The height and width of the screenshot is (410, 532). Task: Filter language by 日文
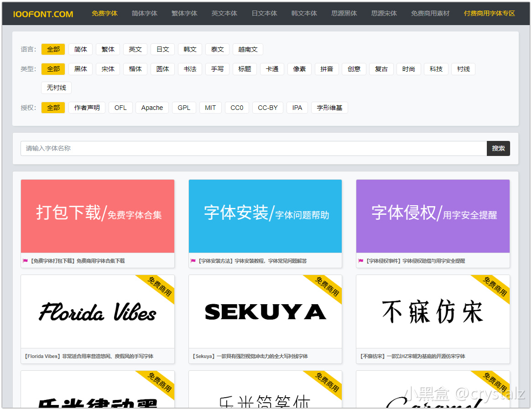pyautogui.click(x=162, y=49)
